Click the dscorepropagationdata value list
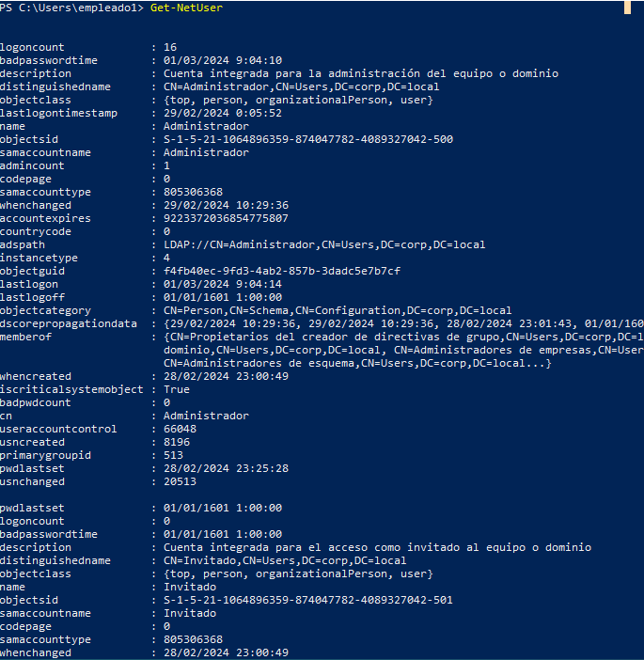Viewport: 644px width, 660px height. (x=403, y=323)
